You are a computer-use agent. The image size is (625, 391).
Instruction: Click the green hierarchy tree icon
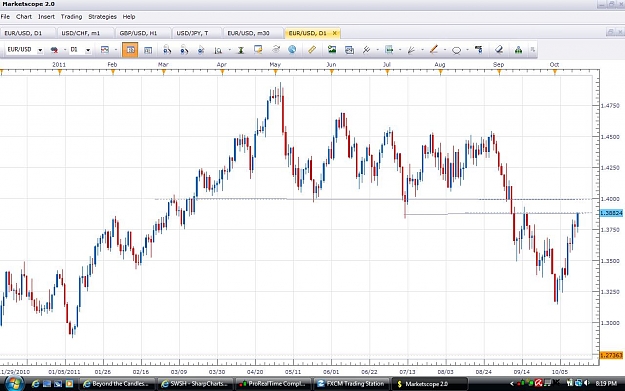click(x=518, y=50)
